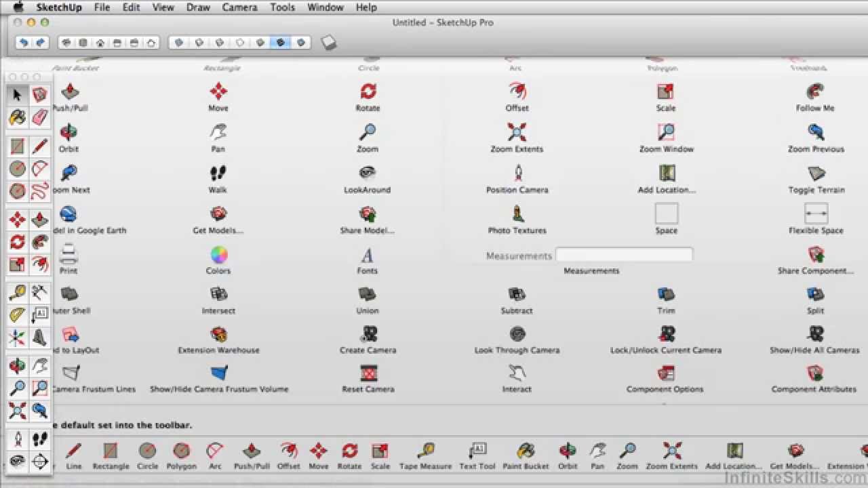Click Look Through Camera icon

click(517, 333)
